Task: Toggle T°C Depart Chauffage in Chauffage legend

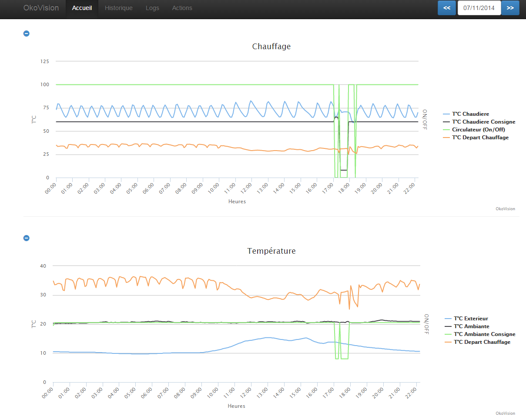Action: (x=480, y=138)
